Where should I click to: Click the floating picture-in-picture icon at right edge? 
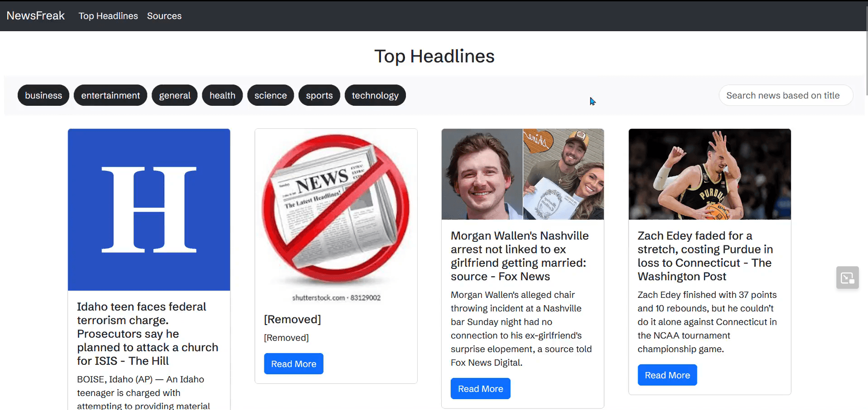(848, 278)
